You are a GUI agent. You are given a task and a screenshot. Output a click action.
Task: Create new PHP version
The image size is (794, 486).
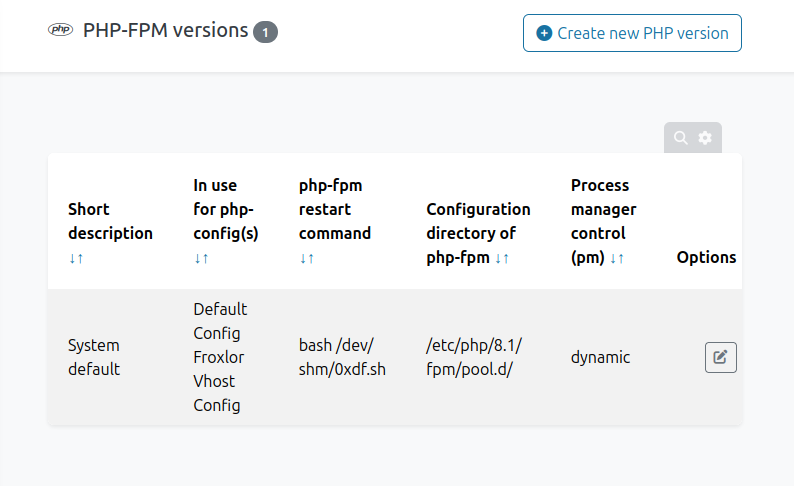[x=632, y=33]
